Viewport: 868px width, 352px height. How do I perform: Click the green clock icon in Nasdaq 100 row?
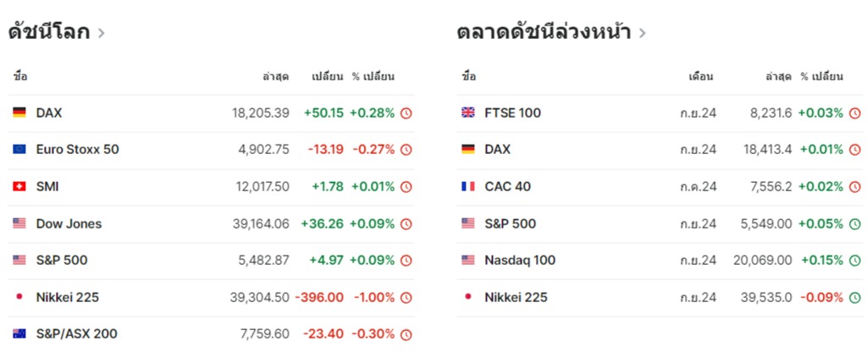tap(855, 261)
